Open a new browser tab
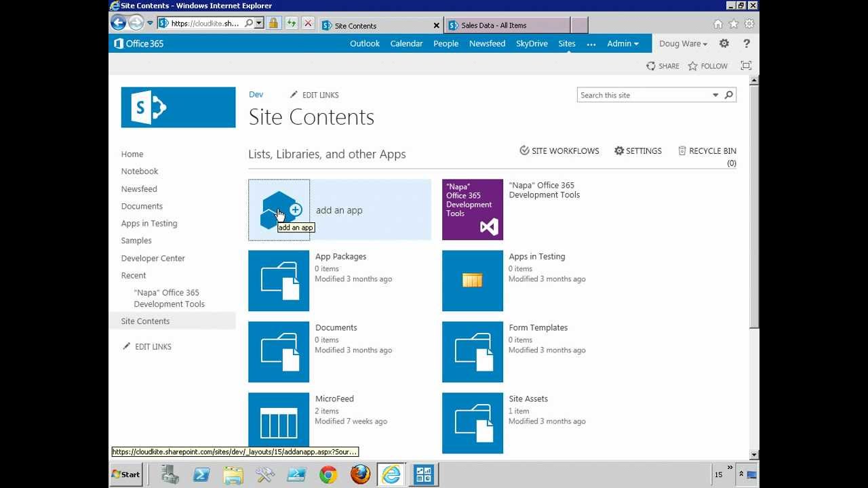Screen dimensions: 868x488 [579, 25]
